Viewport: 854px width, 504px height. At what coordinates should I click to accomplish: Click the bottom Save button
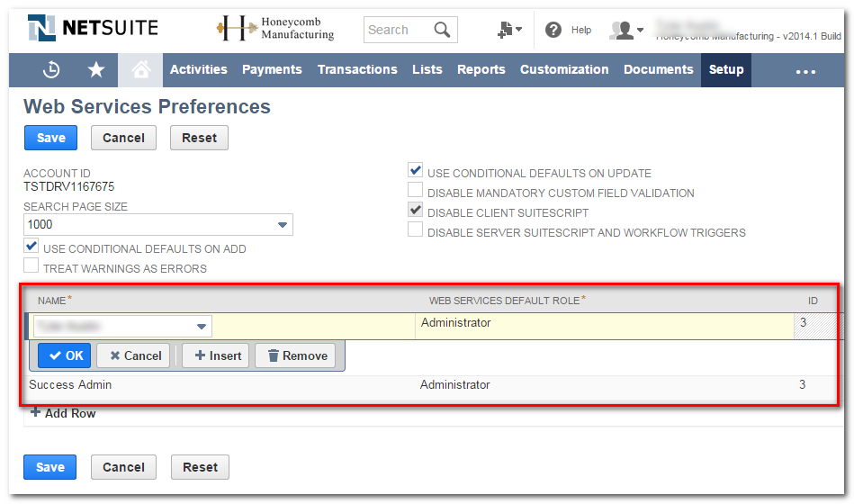pyautogui.click(x=50, y=467)
